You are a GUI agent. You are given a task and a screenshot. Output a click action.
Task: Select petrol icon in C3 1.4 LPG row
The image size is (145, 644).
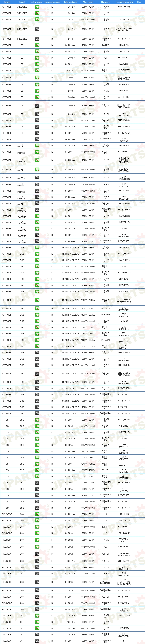[37, 45]
